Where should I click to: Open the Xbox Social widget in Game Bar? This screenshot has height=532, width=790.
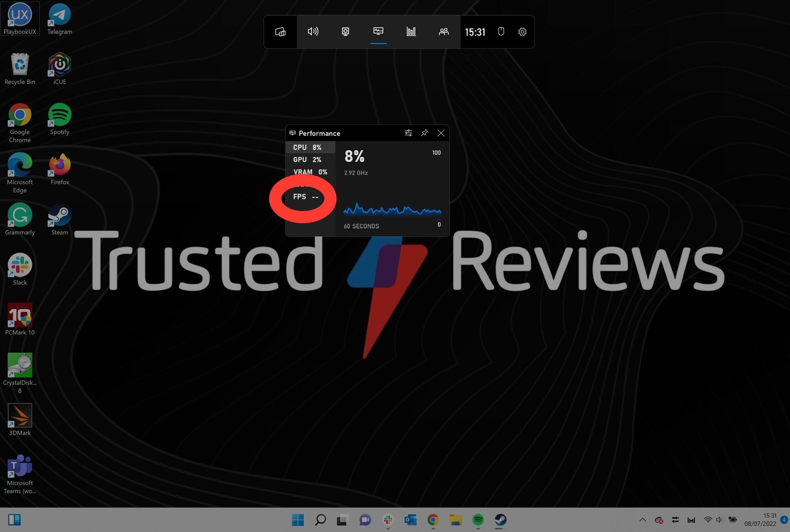(443, 32)
